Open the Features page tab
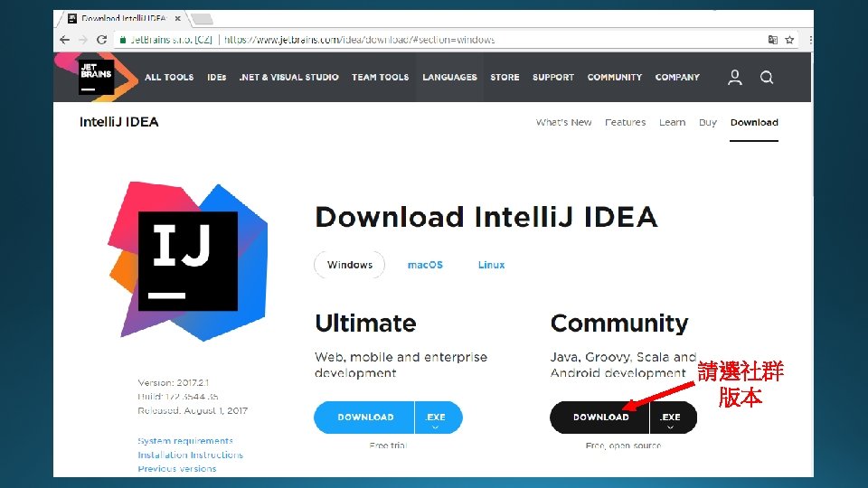The image size is (868, 488). point(625,122)
